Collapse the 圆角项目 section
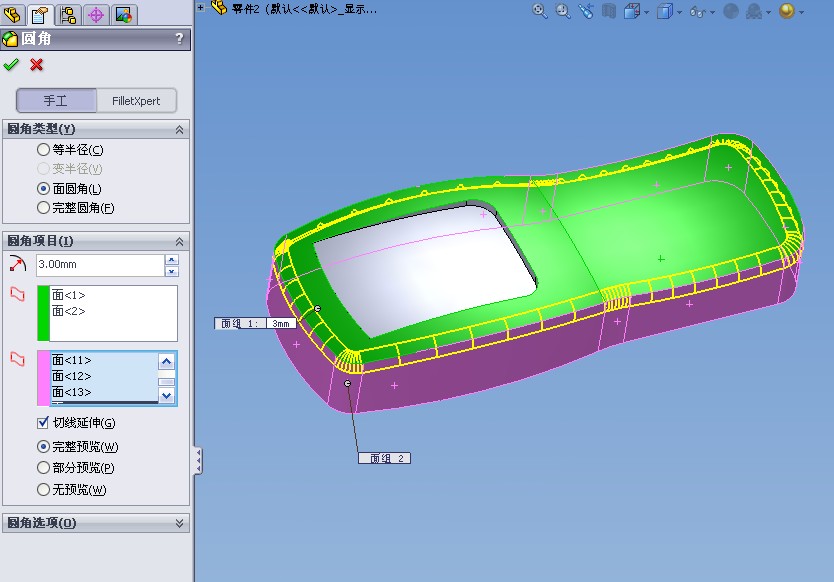The image size is (834, 582). click(x=179, y=242)
